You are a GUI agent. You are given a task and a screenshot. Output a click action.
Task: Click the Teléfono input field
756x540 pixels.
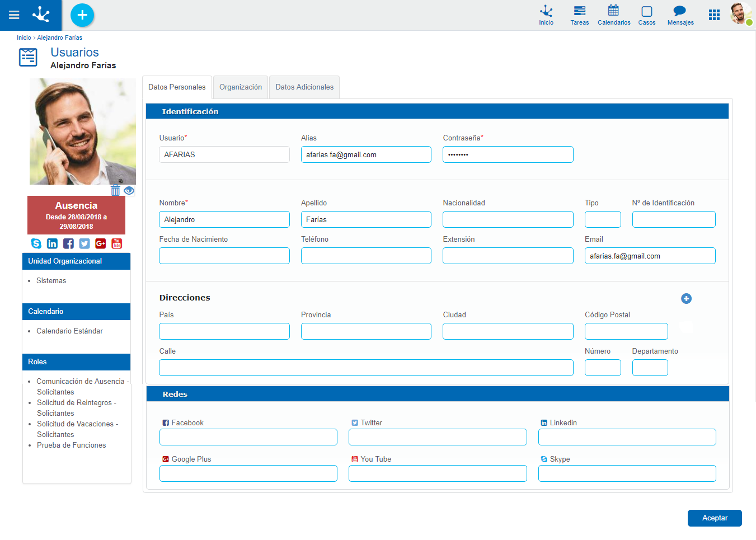pyautogui.click(x=366, y=256)
